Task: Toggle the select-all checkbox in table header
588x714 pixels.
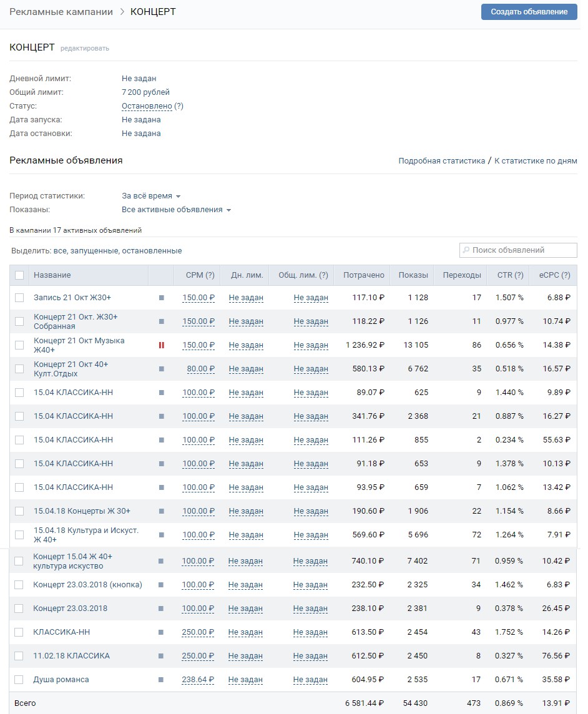Action: coord(19,275)
